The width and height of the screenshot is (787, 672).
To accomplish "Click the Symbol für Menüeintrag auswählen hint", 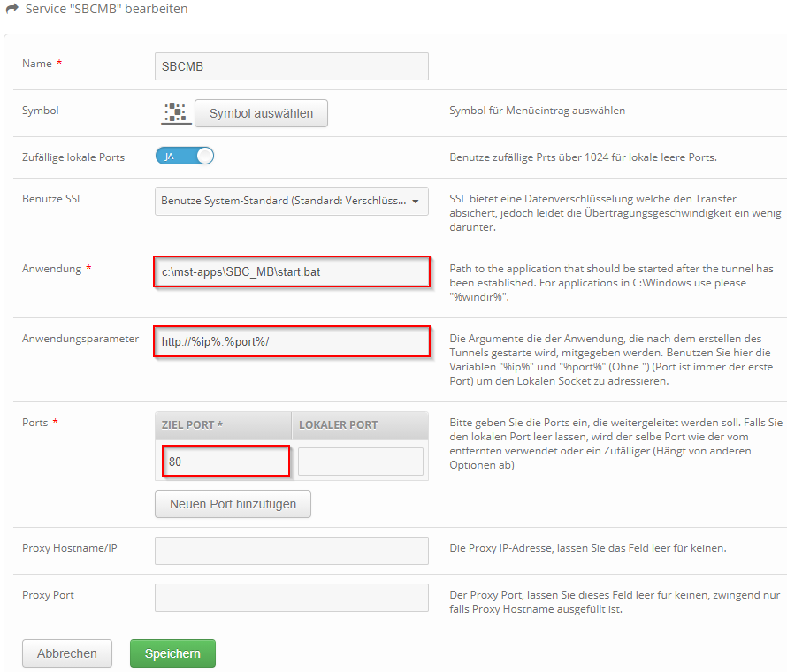I will (x=537, y=111).
